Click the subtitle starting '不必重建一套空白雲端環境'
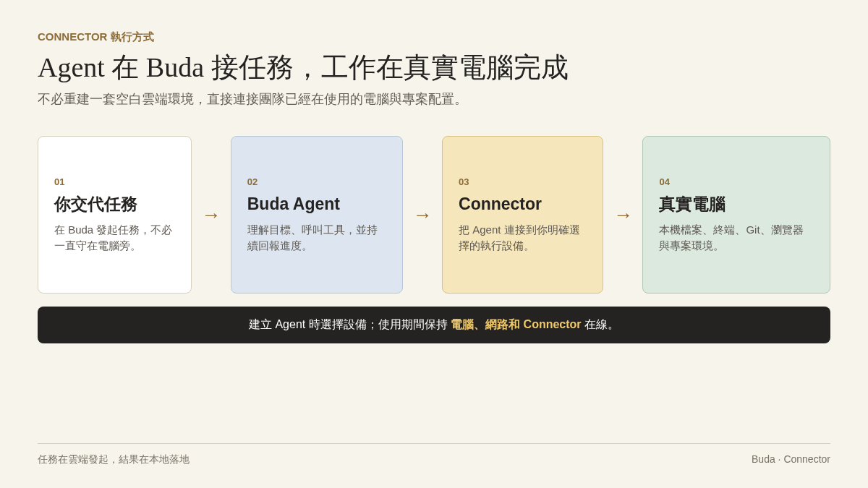Image resolution: width=868 pixels, height=488 pixels. [x=252, y=99]
